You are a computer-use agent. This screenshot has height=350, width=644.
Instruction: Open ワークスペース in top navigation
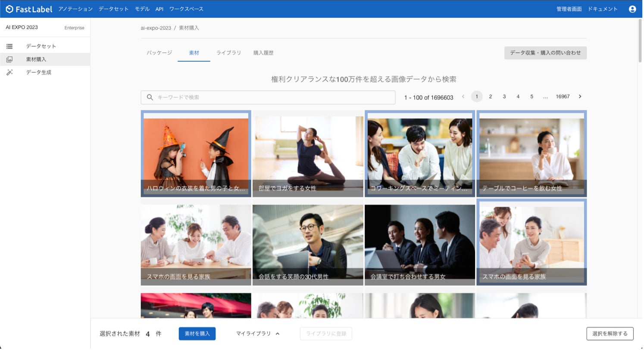pyautogui.click(x=186, y=9)
